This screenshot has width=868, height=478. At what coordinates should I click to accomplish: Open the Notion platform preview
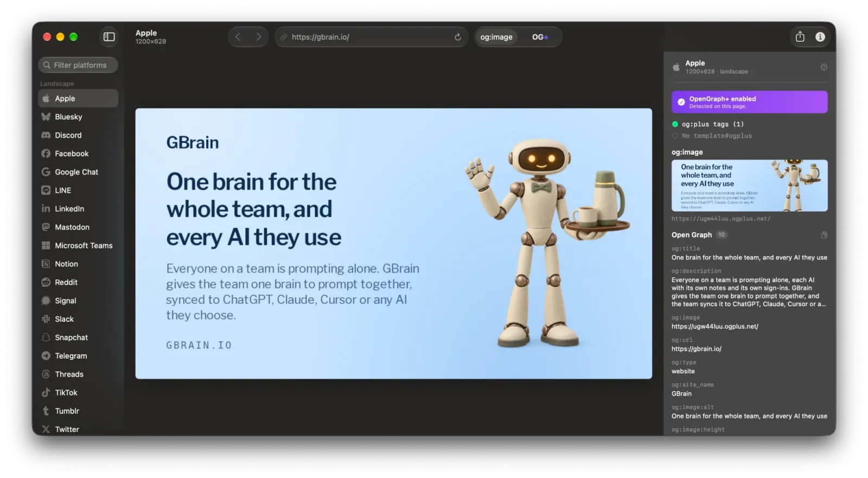78,264
